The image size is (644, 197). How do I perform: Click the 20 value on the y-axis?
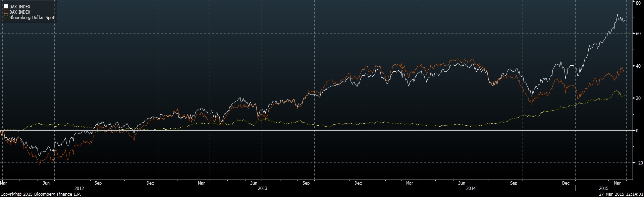tap(638, 98)
